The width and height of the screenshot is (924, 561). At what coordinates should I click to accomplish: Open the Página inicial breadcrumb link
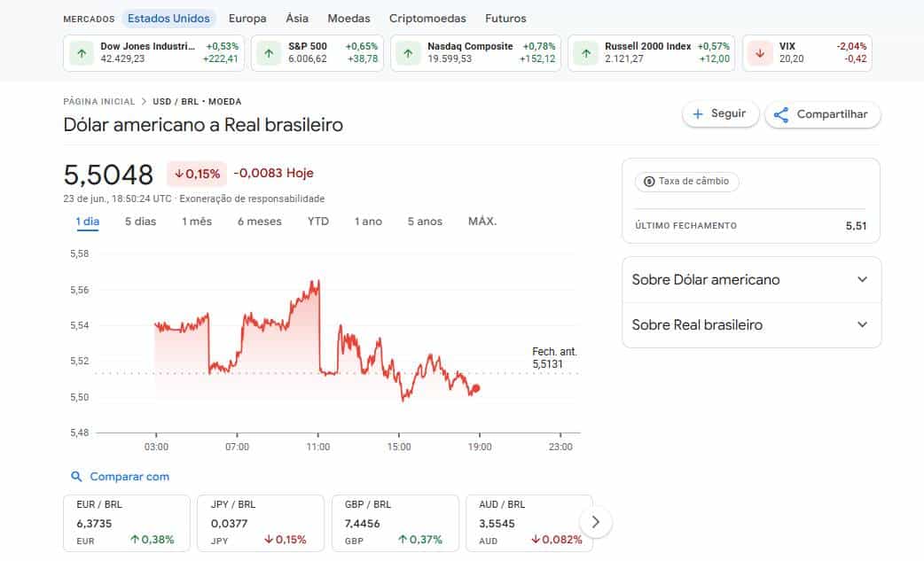pyautogui.click(x=99, y=102)
